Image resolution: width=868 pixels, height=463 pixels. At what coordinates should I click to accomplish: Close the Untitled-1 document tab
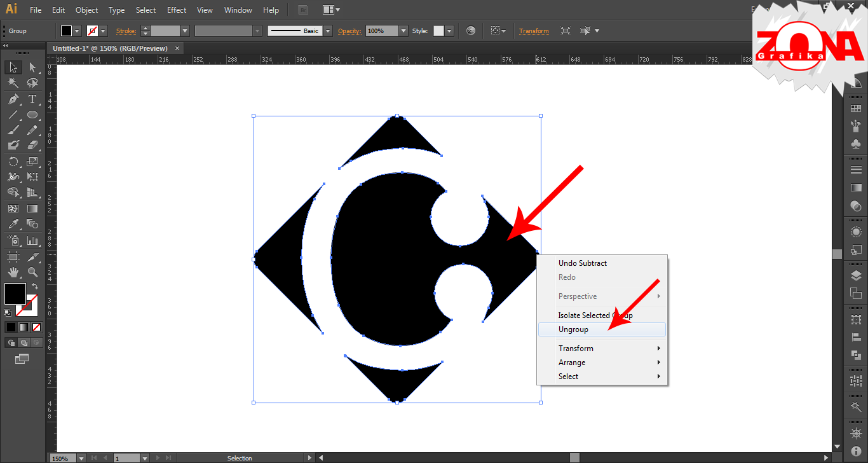point(177,48)
